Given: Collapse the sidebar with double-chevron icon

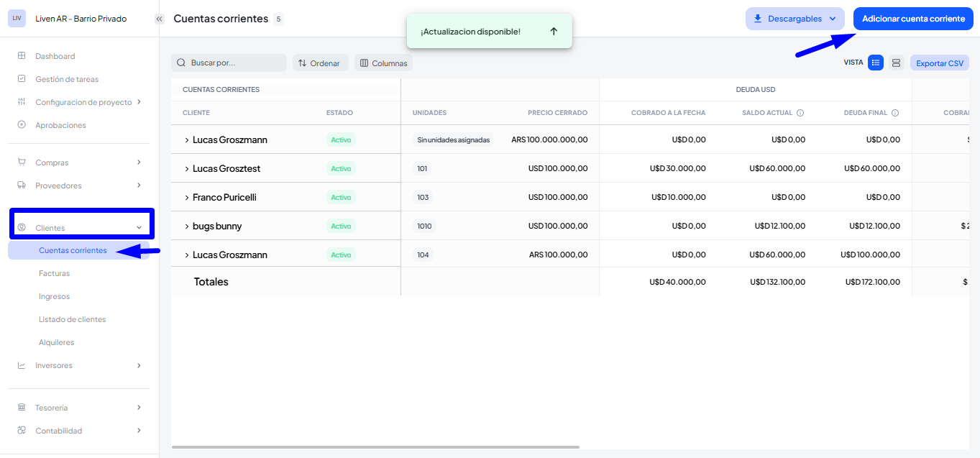Looking at the screenshot, I should coord(160,19).
